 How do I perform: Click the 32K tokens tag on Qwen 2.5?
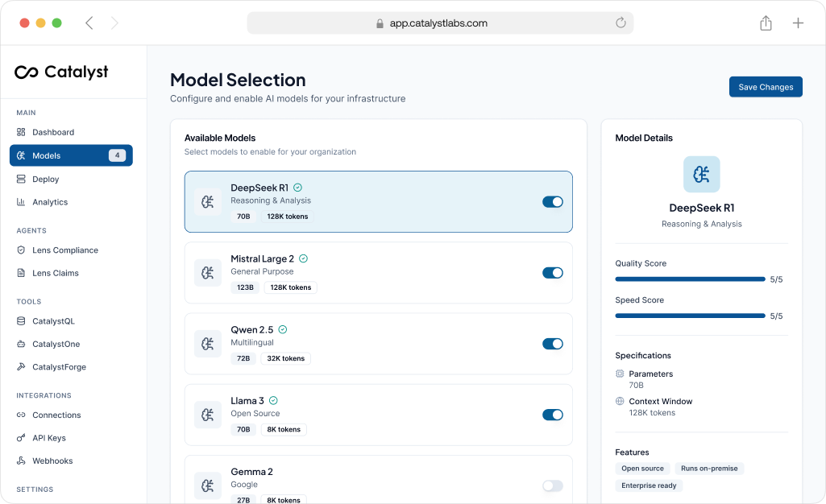tap(285, 358)
